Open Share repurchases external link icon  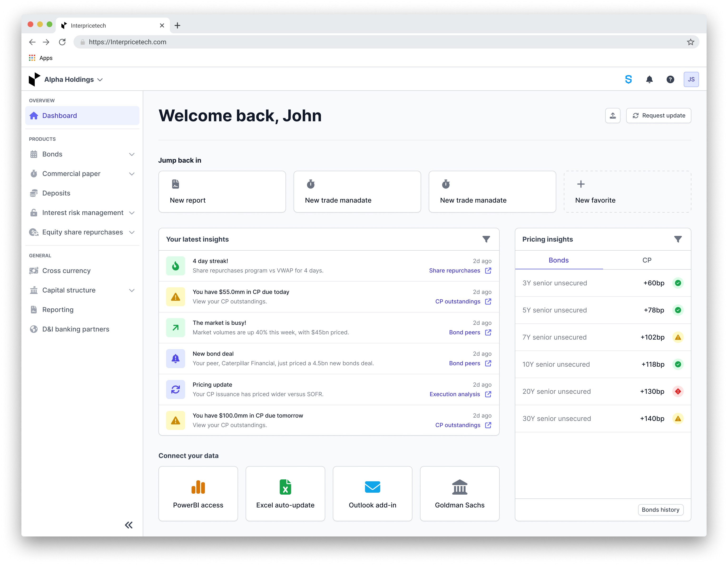488,271
